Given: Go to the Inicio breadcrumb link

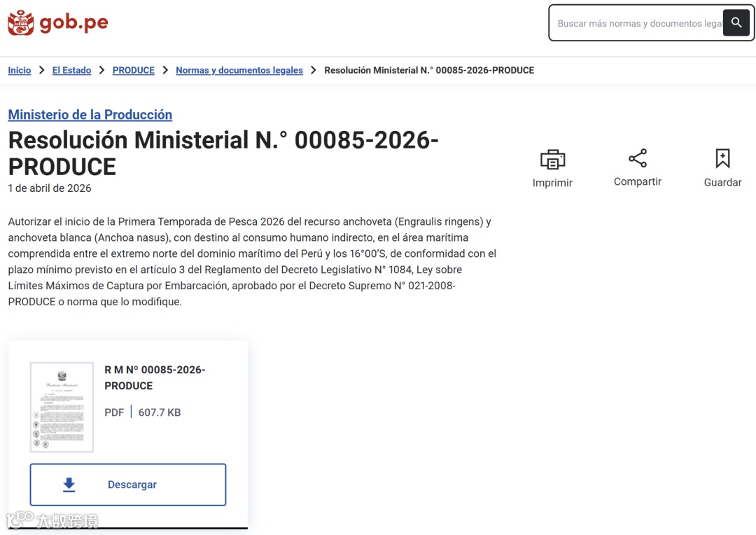Looking at the screenshot, I should 20,71.
